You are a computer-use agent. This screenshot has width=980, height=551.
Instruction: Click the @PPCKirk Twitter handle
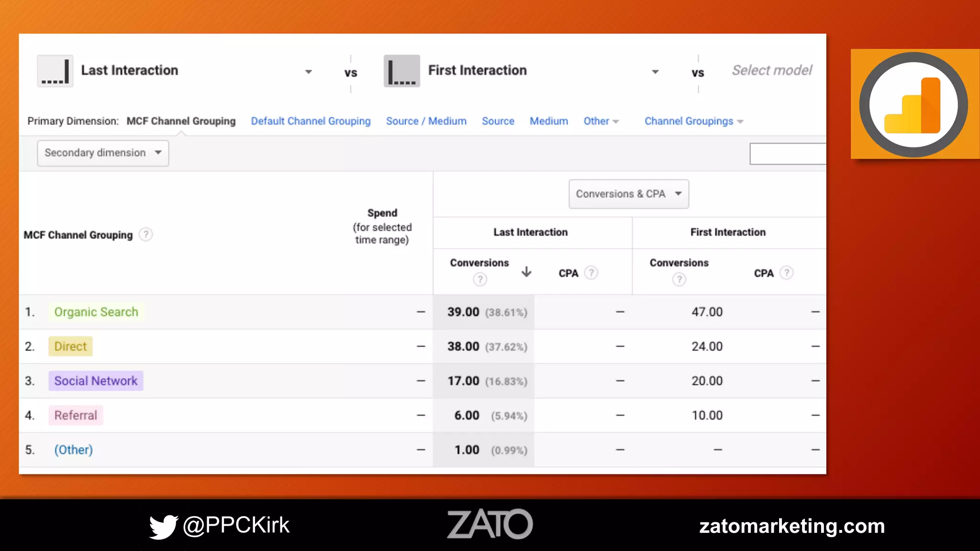click(236, 525)
